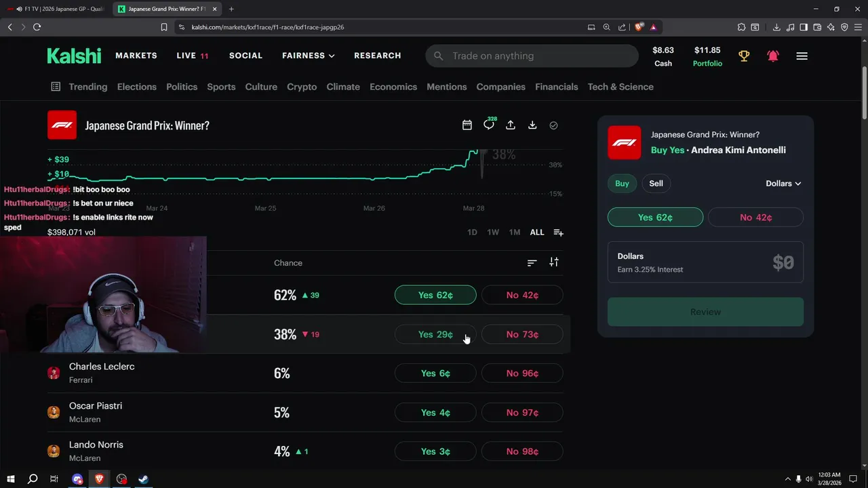Click the bookmark icon in address bar
The image size is (868, 488).
[x=163, y=27]
